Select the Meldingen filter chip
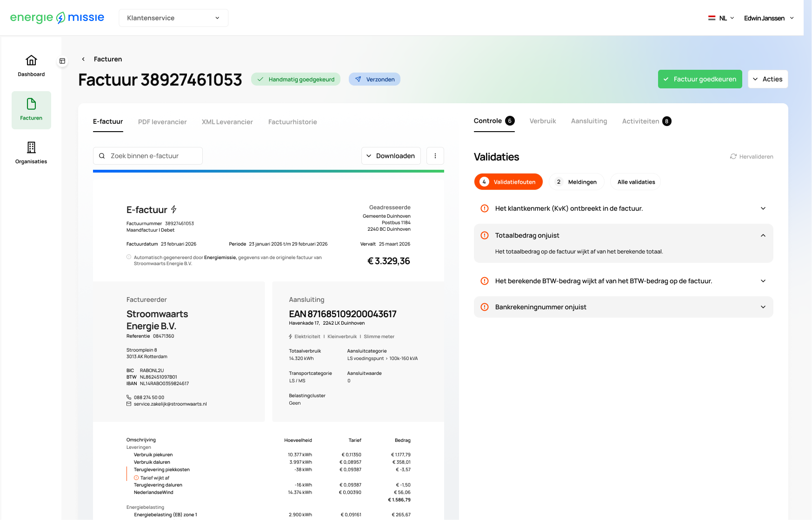This screenshot has width=812, height=520. pyautogui.click(x=577, y=182)
